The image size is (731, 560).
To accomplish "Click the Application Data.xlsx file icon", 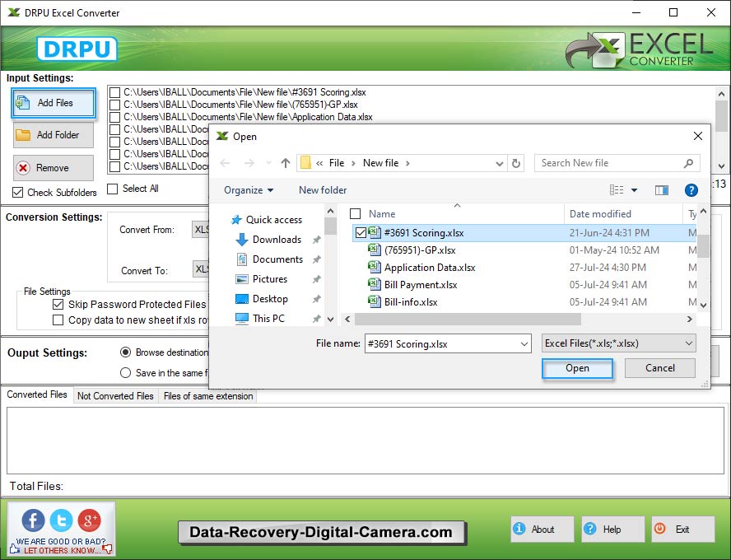I will coord(375,267).
